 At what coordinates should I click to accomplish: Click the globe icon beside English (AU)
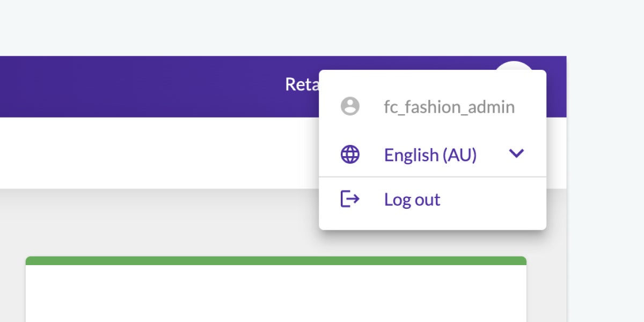coord(349,154)
